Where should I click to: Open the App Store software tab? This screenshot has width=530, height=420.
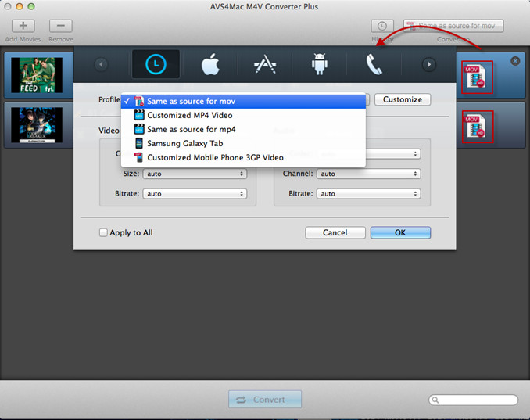(x=265, y=64)
